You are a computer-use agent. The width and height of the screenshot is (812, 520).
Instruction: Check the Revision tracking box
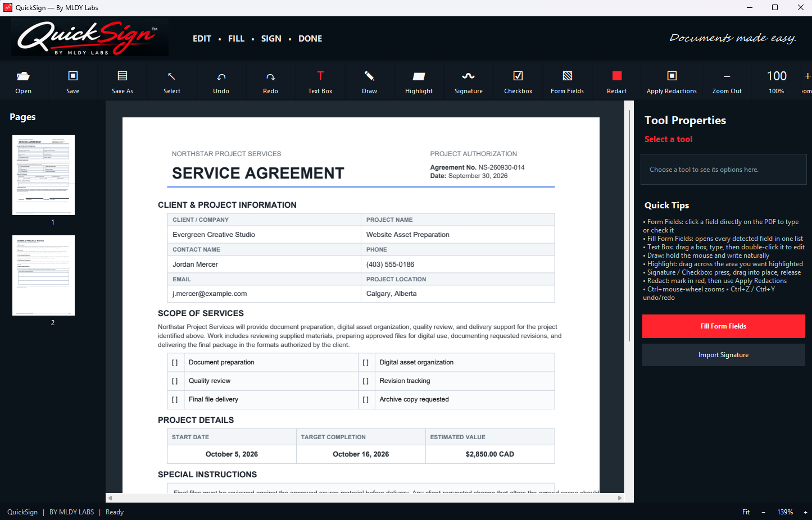coord(366,381)
